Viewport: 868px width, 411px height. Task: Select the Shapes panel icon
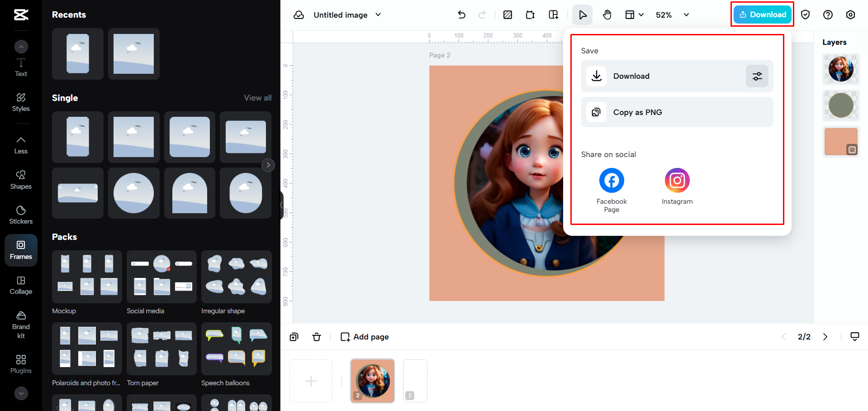[x=21, y=180]
